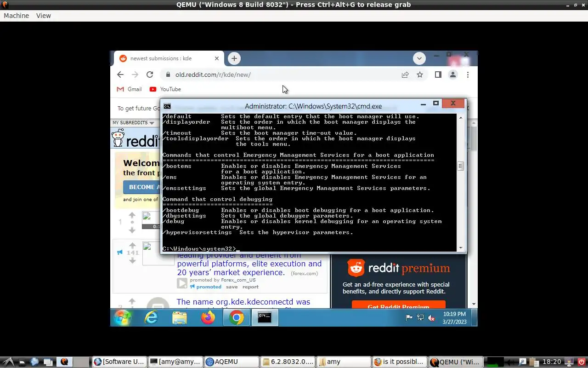This screenshot has height=368, width=588.
Task: Open YouTube bookmark
Action: [x=165, y=89]
